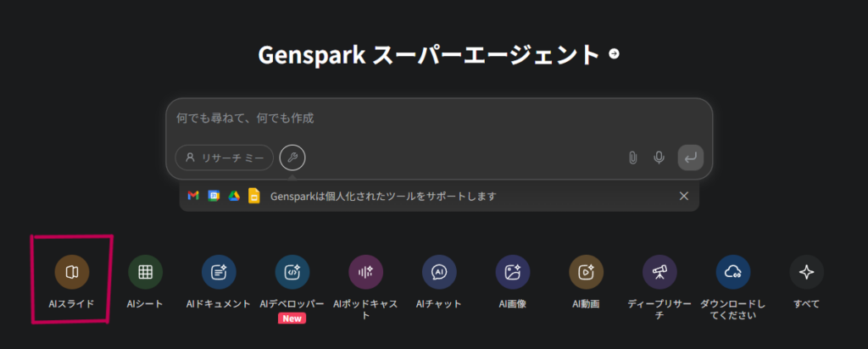The image size is (868, 349).
Task: Click the Google Drive icon
Action: click(234, 196)
